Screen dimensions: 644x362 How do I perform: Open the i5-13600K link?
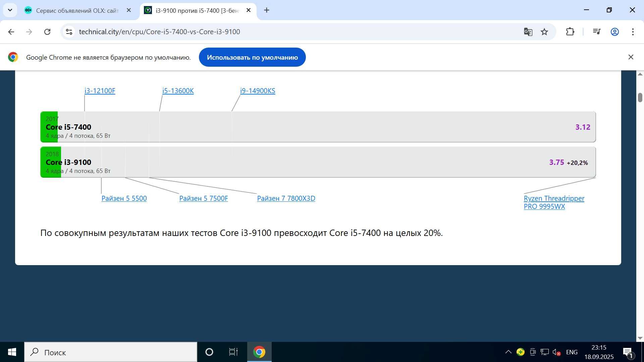click(178, 91)
